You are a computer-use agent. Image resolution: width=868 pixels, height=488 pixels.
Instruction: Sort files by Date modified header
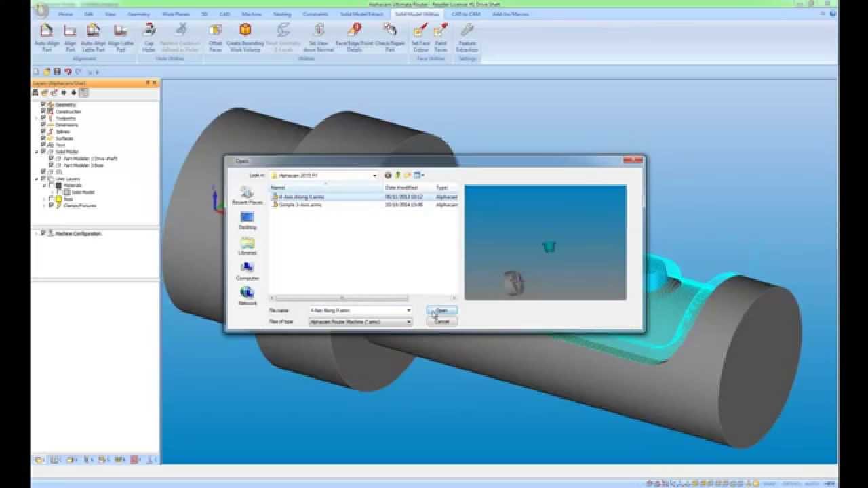[408, 187]
